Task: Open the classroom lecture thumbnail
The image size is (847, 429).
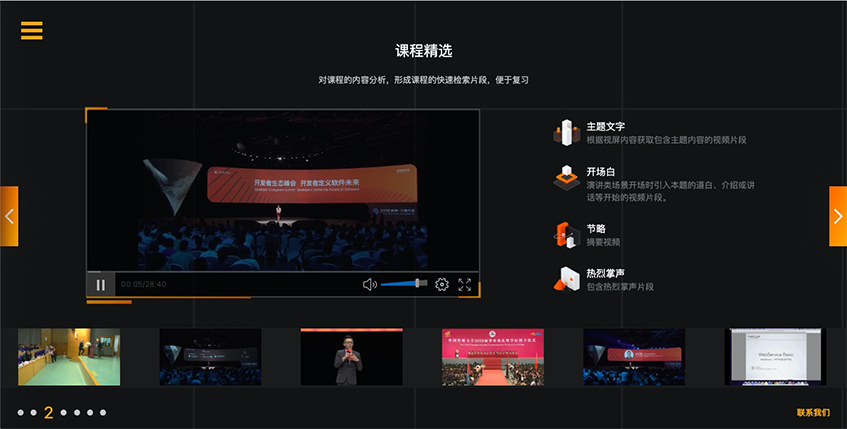Action: point(69,357)
